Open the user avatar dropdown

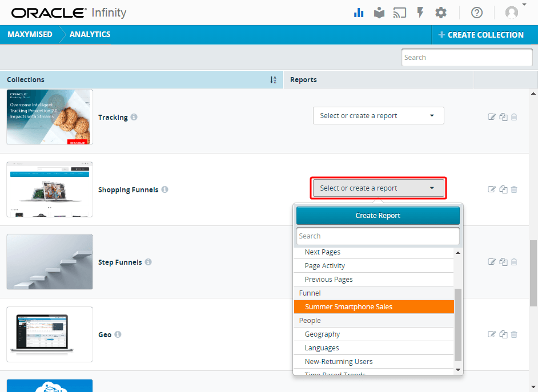[x=512, y=12]
